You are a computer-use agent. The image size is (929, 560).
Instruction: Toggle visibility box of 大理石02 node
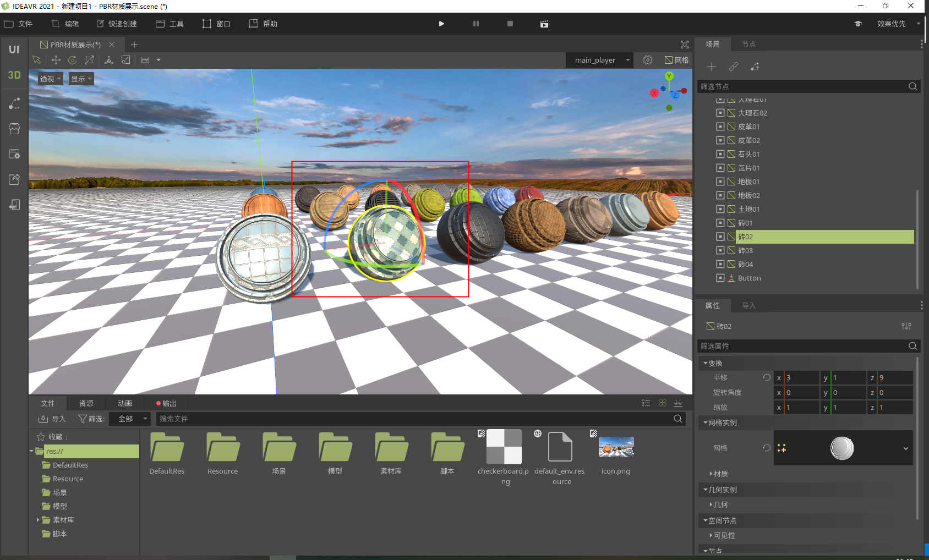point(720,113)
